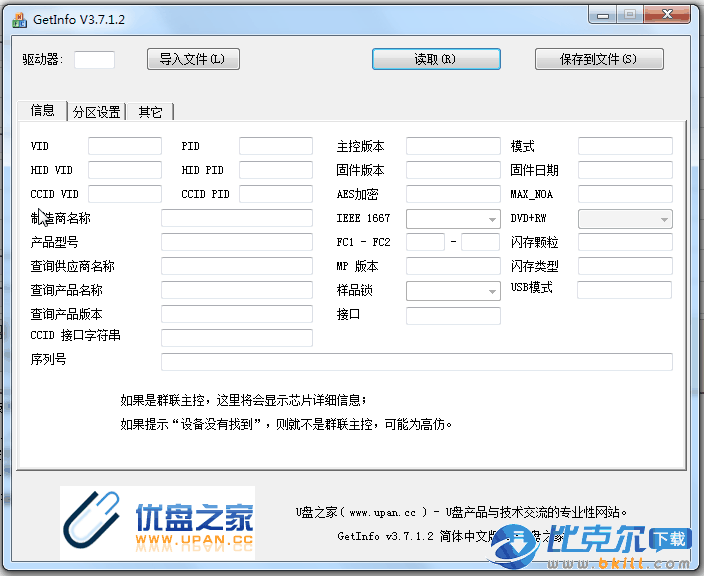Click the 读取(R) button

coord(436,59)
